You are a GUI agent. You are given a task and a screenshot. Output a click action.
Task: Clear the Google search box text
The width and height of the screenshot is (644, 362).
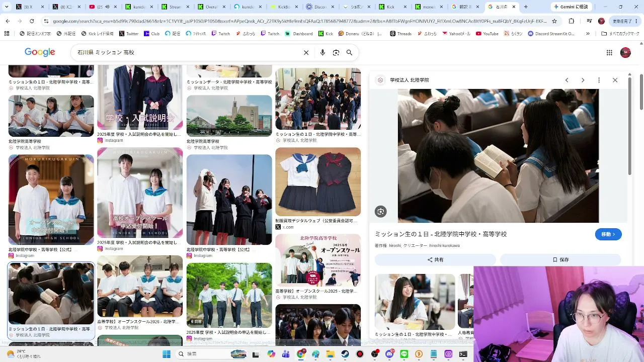[306, 52]
